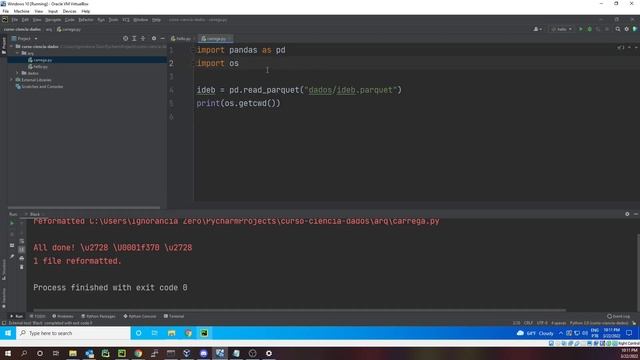
Task: Toggle the Project tool window side tab
Action: click(4, 45)
